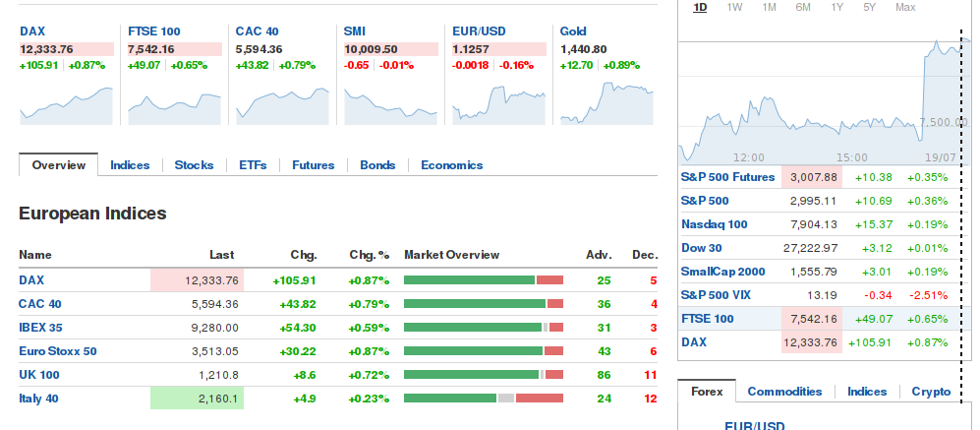Open the S&P 500 VIX sidebar link
The height and width of the screenshot is (430, 980).
716,295
